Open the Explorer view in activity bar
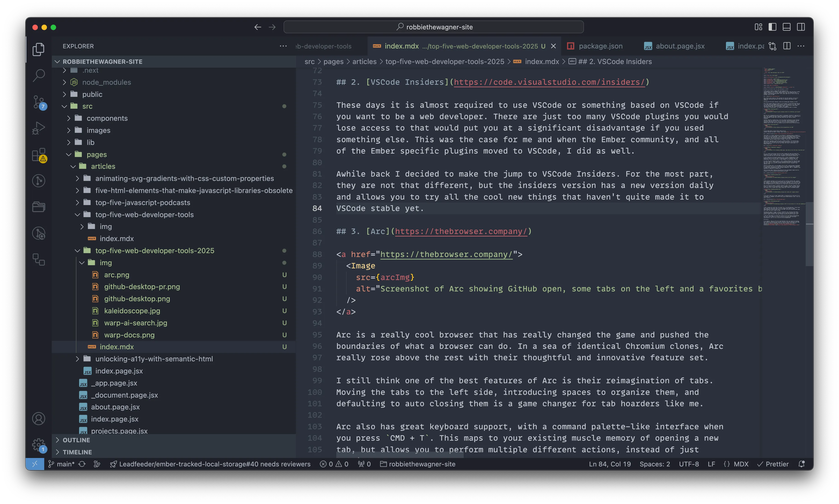 (x=38, y=50)
